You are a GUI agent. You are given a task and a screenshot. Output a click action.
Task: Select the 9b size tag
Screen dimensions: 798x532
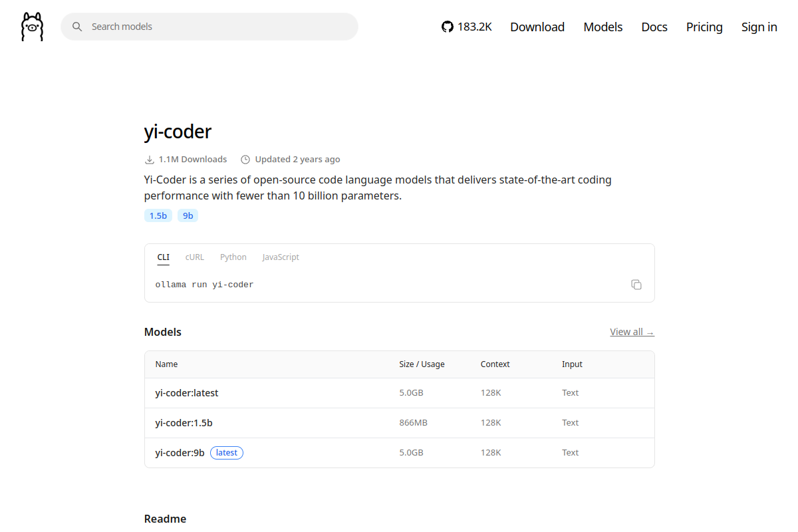point(188,215)
